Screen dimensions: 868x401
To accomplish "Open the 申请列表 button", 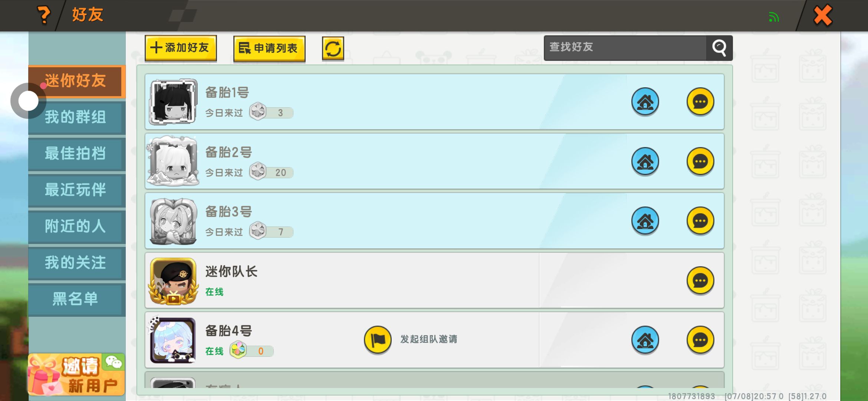I will pyautogui.click(x=269, y=49).
